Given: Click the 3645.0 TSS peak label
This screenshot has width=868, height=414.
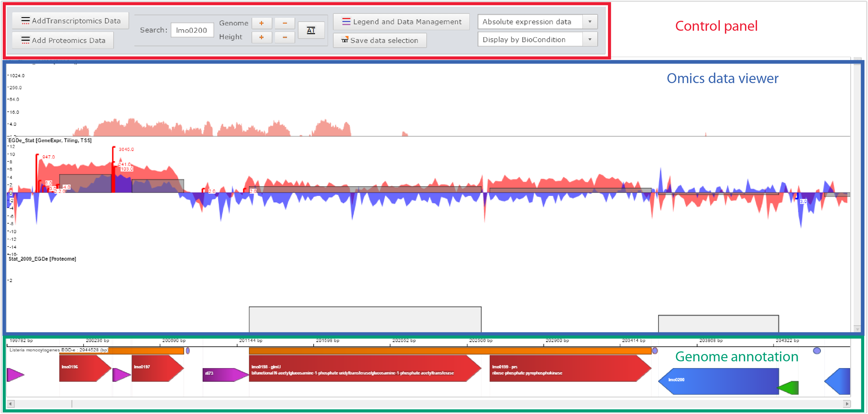Looking at the screenshot, I should point(126,150).
